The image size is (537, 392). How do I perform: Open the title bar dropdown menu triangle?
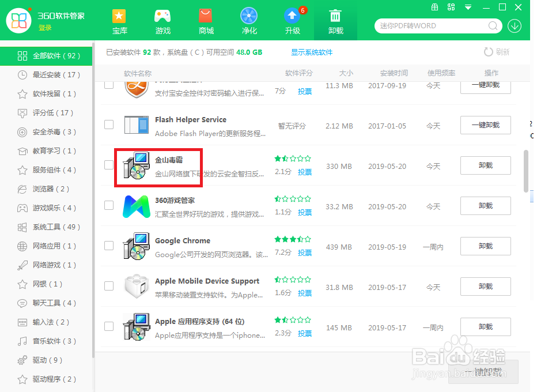[468, 7]
